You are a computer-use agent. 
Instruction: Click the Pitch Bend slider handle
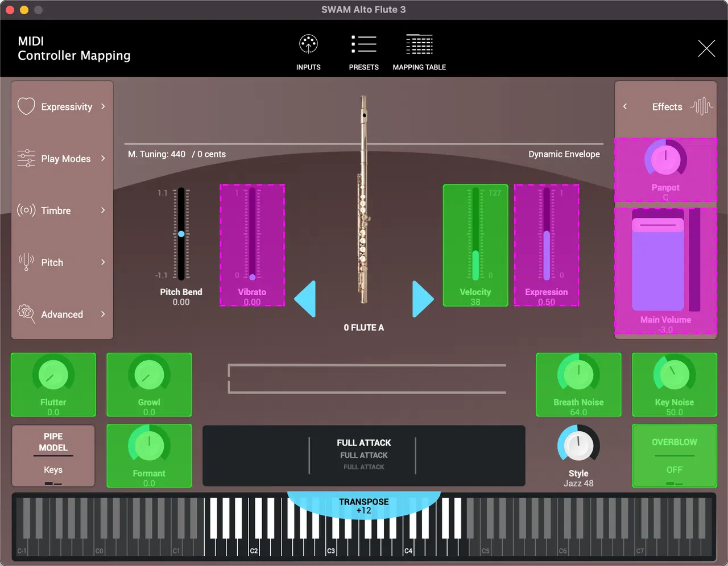click(181, 234)
